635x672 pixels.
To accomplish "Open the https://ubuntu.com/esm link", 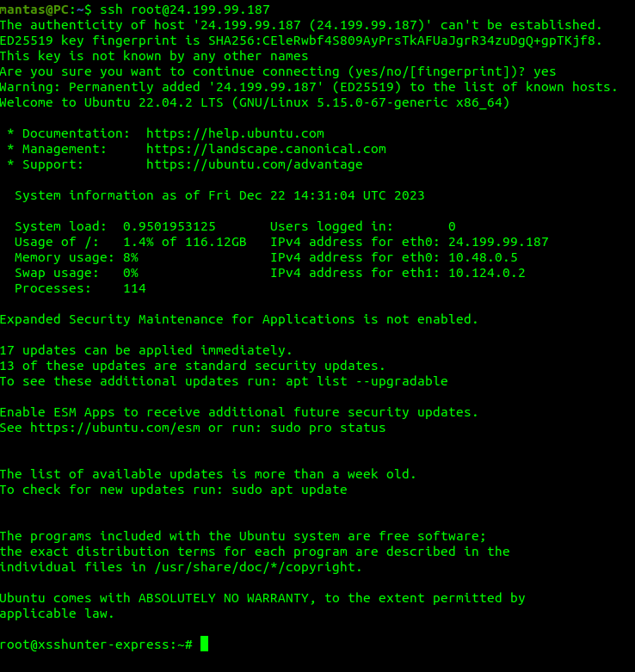I will [115, 428].
